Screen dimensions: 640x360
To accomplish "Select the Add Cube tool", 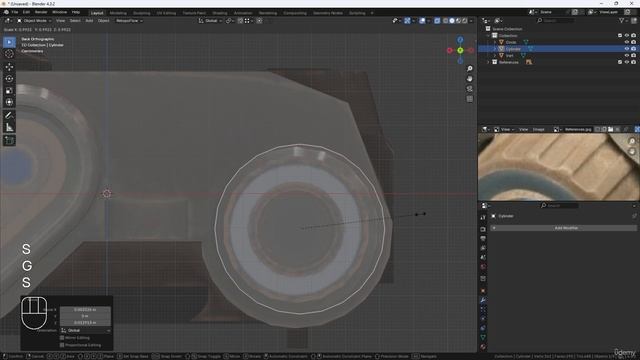I will (9, 140).
